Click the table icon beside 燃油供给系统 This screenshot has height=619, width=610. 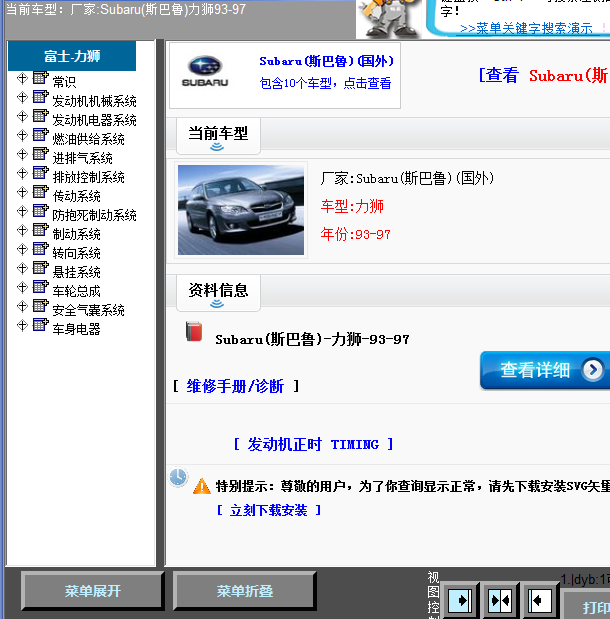pyautogui.click(x=40, y=134)
